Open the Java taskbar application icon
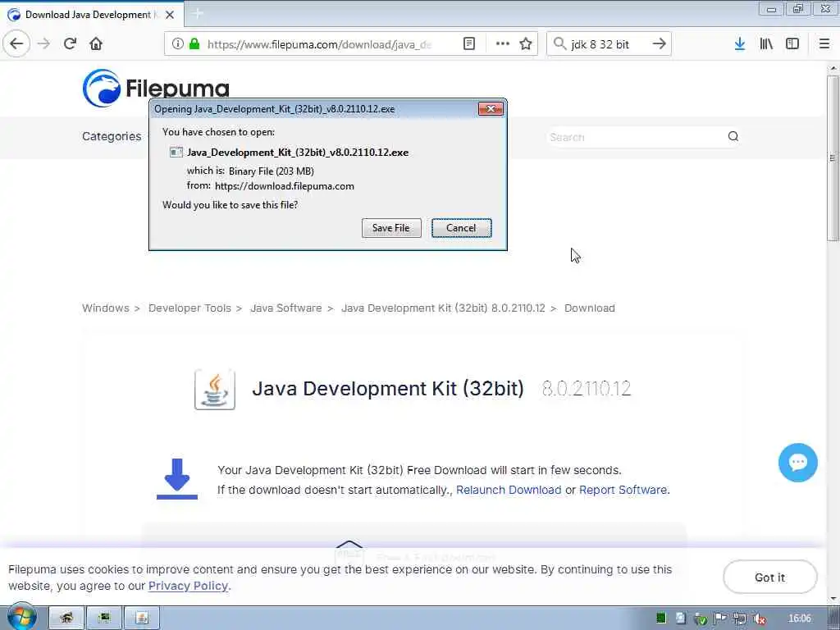840x630 pixels. [x=141, y=619]
